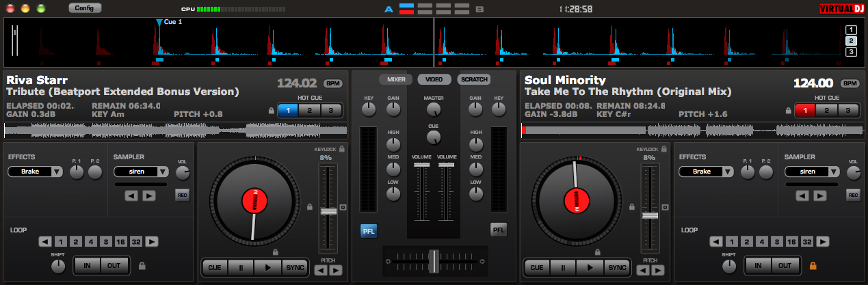Play left sampler with right arrow
Viewport: 868px width, 285px height.
pyautogui.click(x=148, y=196)
